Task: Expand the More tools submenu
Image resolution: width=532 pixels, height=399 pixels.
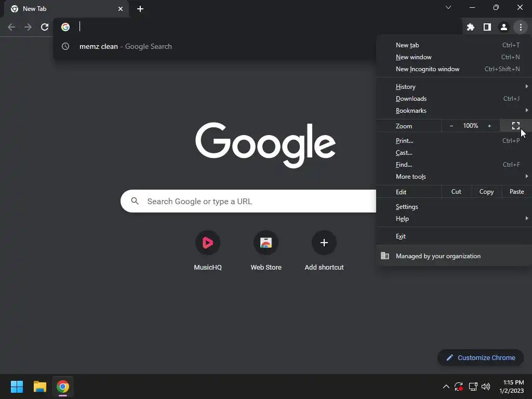Action: click(454, 177)
